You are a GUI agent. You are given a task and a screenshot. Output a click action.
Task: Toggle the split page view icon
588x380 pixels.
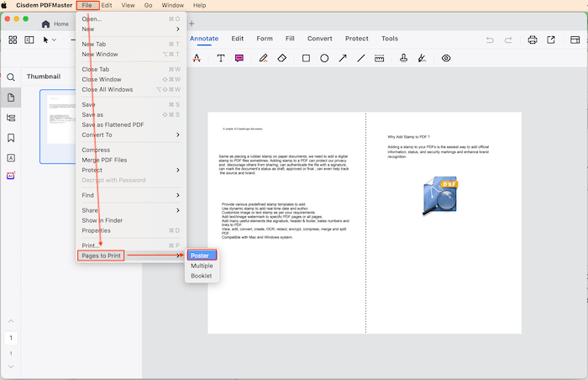[29, 40]
